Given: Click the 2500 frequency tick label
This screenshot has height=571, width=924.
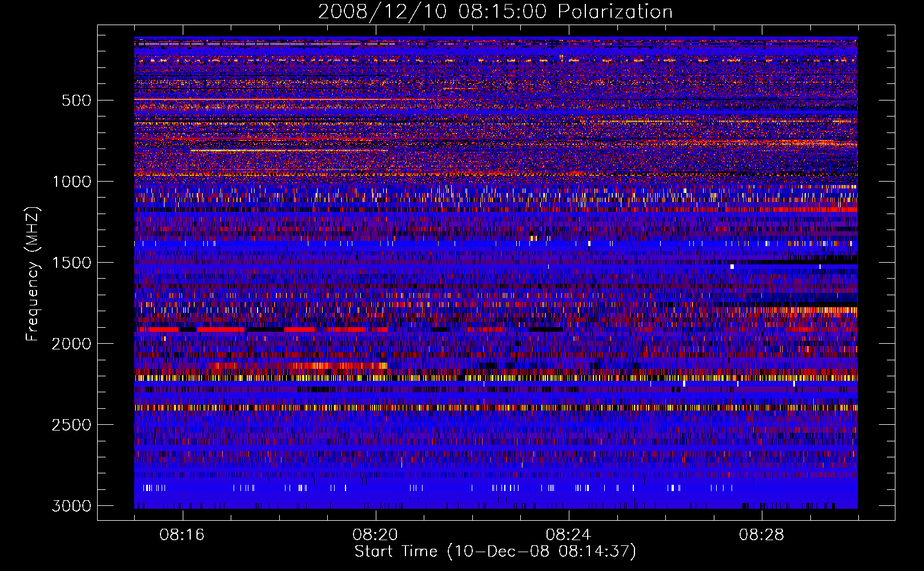Looking at the screenshot, I should click(71, 425).
